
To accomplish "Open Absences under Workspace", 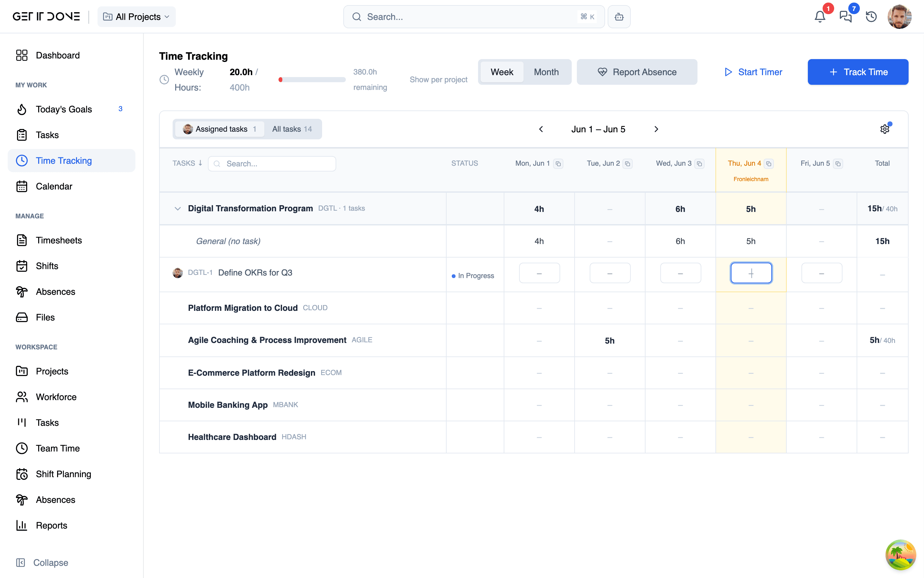I will [72, 500].
